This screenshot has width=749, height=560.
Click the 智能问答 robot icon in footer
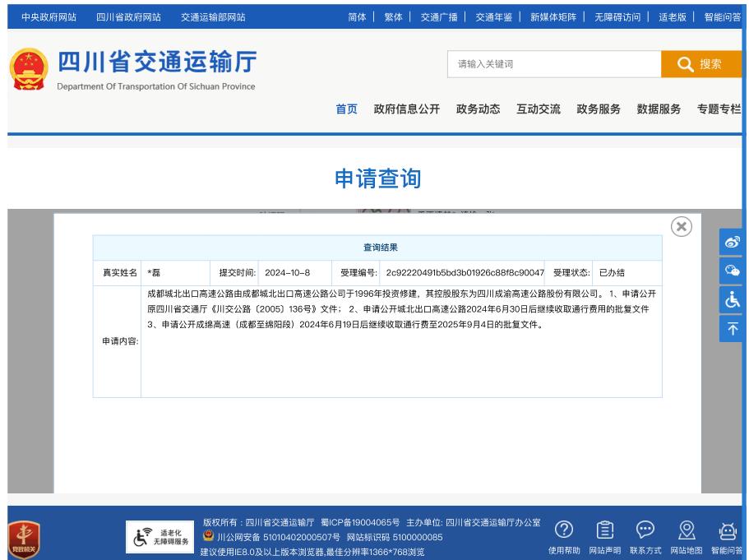[727, 530]
